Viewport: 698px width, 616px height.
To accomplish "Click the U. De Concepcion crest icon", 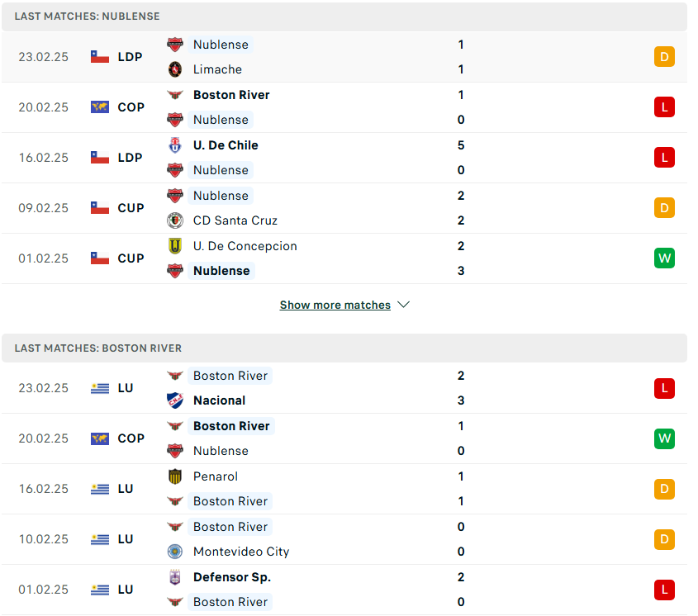I will coord(175,246).
